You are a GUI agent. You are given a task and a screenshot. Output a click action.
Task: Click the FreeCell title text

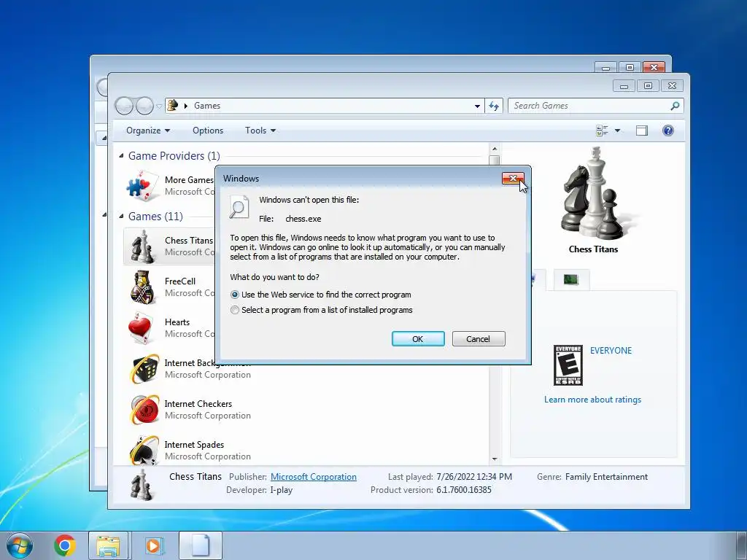[180, 281]
